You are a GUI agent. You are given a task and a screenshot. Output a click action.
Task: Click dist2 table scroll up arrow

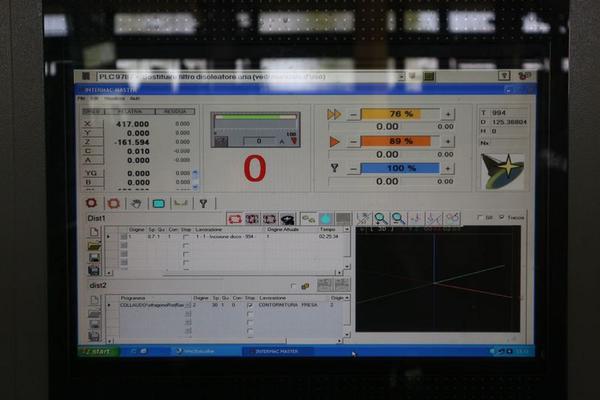[x=347, y=298]
